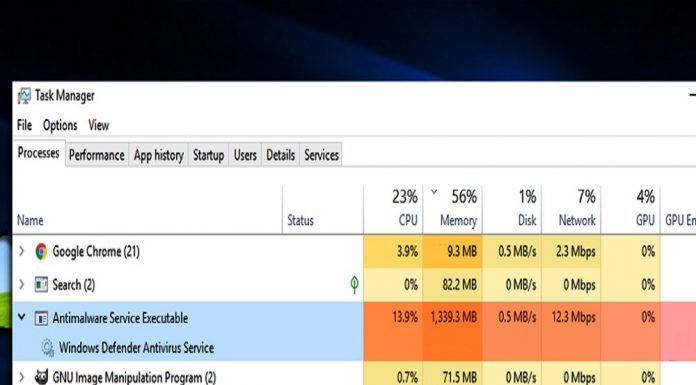Sort by the CPU column header

click(x=393, y=209)
